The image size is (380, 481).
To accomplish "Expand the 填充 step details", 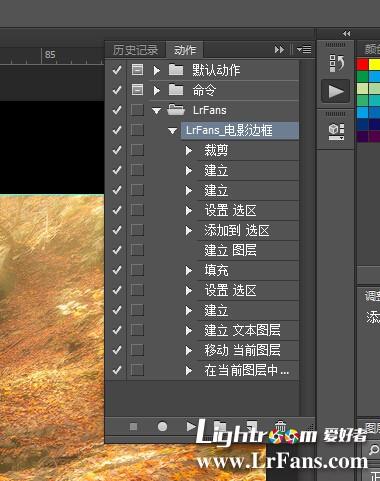I will 189,270.
